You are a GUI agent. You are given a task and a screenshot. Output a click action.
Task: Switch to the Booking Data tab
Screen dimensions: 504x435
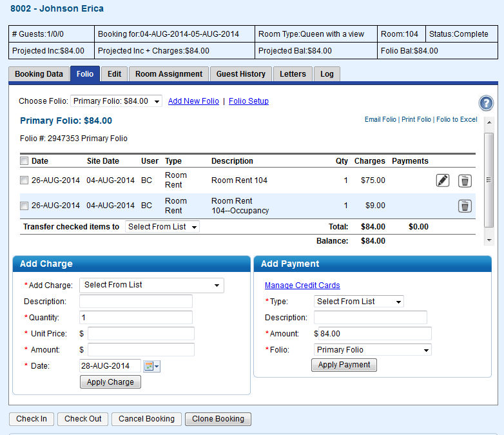[39, 74]
